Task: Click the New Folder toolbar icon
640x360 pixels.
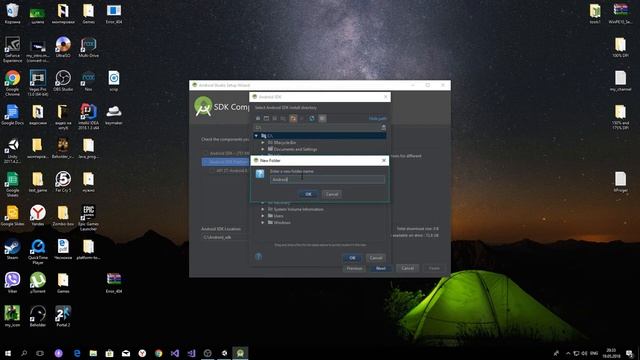Action: click(x=293, y=118)
